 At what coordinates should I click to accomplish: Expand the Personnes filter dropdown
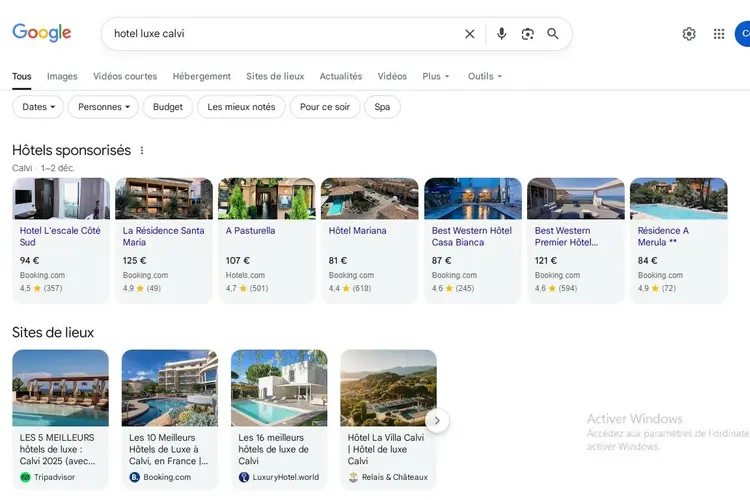(104, 107)
